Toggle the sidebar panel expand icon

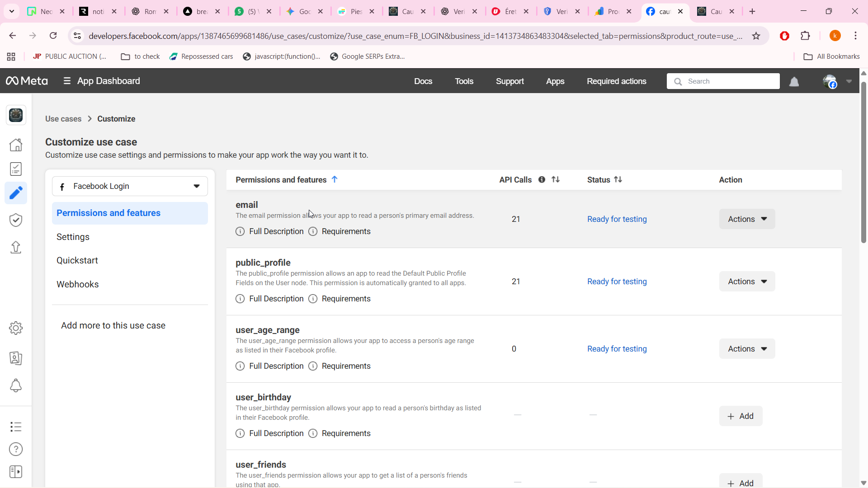pyautogui.click(x=16, y=472)
